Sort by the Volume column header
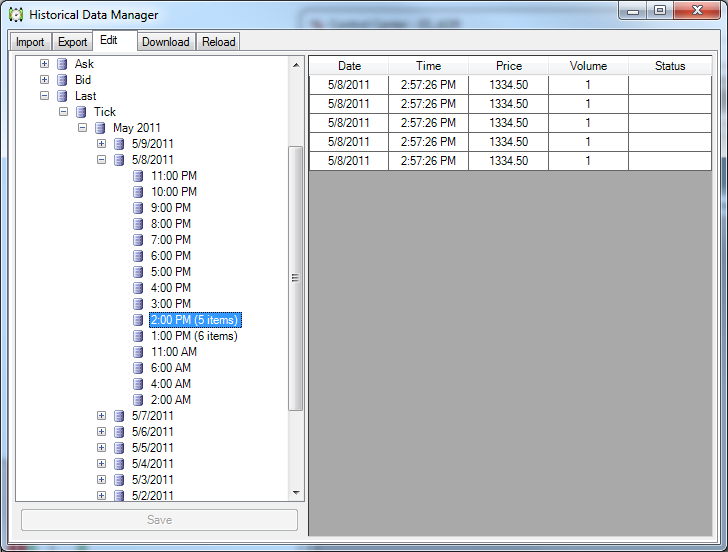This screenshot has width=728, height=552. pos(588,66)
